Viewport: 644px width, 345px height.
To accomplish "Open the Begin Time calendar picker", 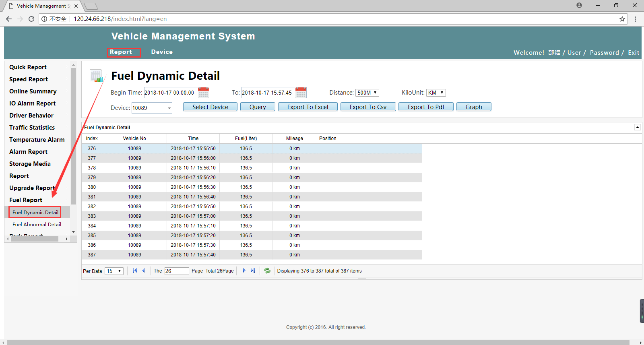I will tap(204, 93).
